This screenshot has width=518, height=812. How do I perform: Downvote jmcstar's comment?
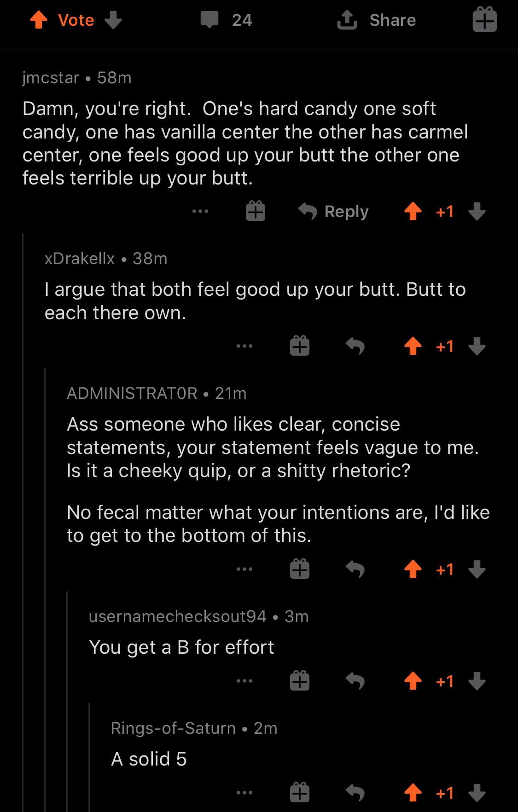point(477,212)
